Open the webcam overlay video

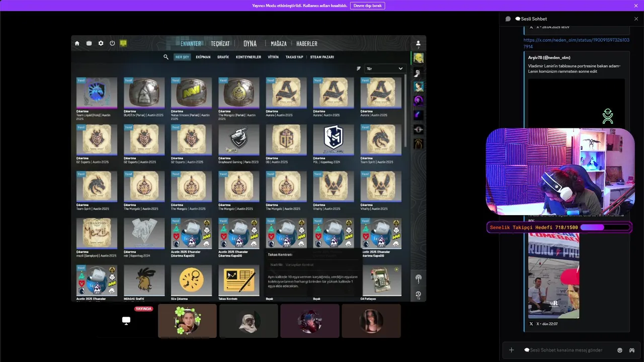[559, 171]
